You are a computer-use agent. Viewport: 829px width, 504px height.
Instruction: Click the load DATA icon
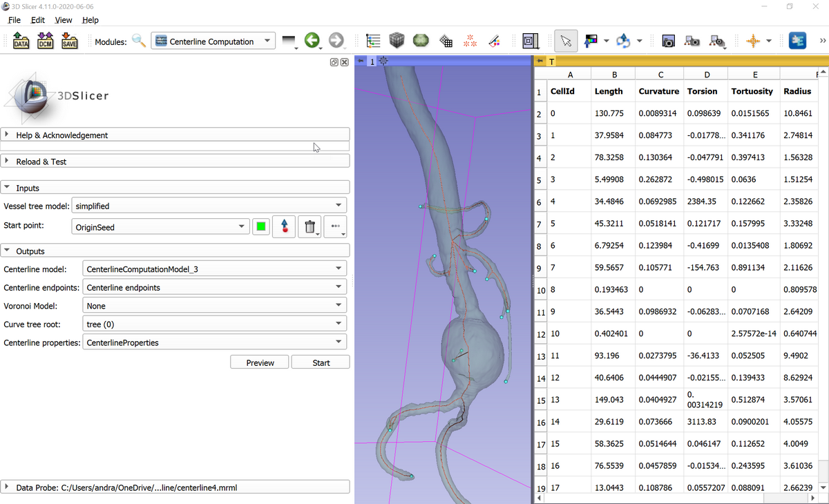(21, 41)
